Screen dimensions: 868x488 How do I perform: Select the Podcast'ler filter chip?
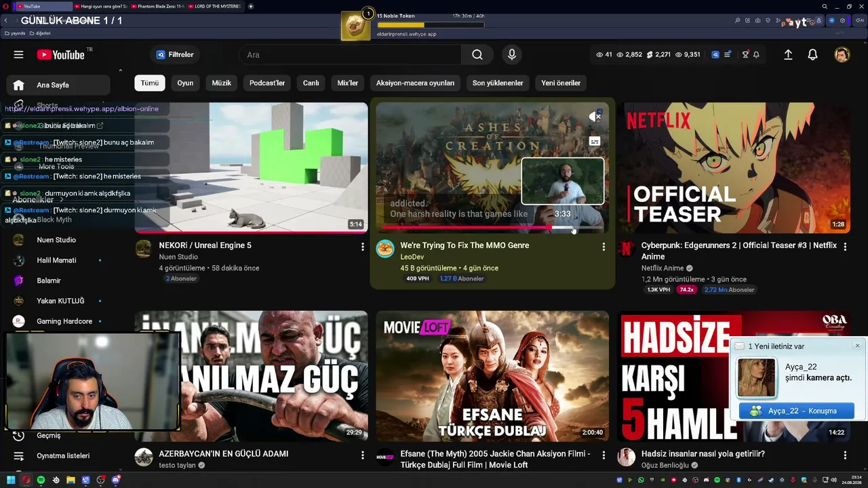[267, 83]
